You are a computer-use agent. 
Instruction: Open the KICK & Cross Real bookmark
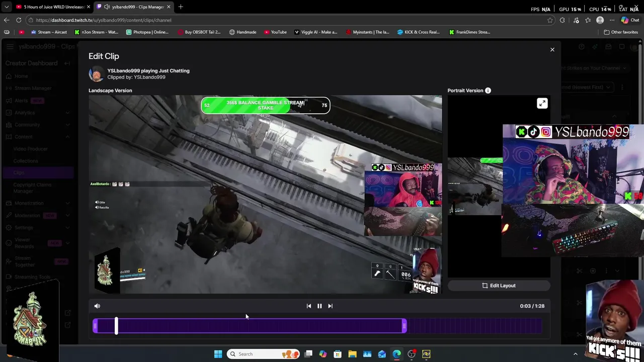click(x=418, y=32)
